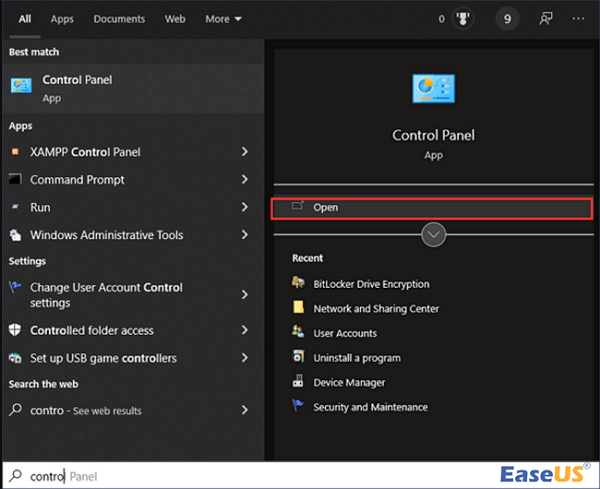600x489 pixels.
Task: Expand arrow next to XAMPP Control Panel
Action: tap(245, 152)
